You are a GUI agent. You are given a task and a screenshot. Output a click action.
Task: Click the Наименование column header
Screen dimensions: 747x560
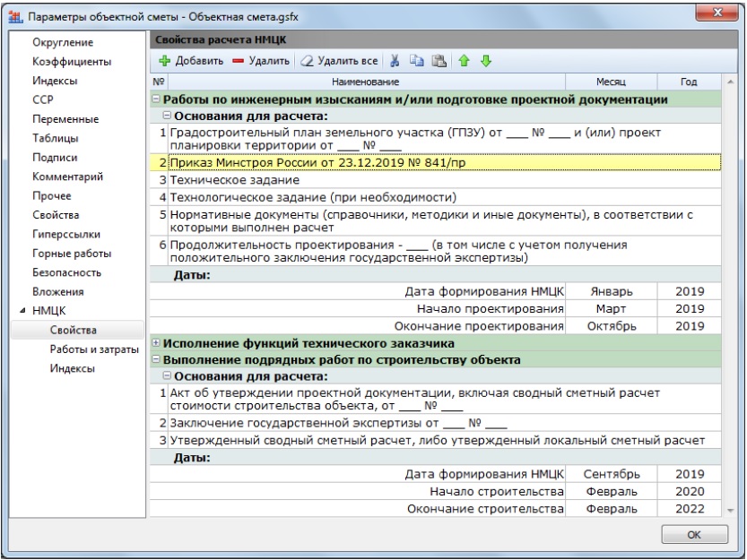coord(367,82)
